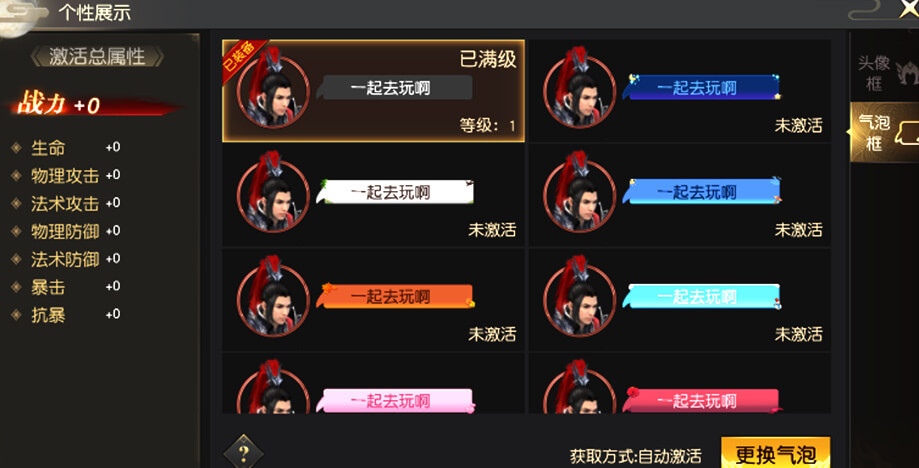Click avatar beside the cyan bubble
Viewport: 919px width, 468px height.
[580, 299]
